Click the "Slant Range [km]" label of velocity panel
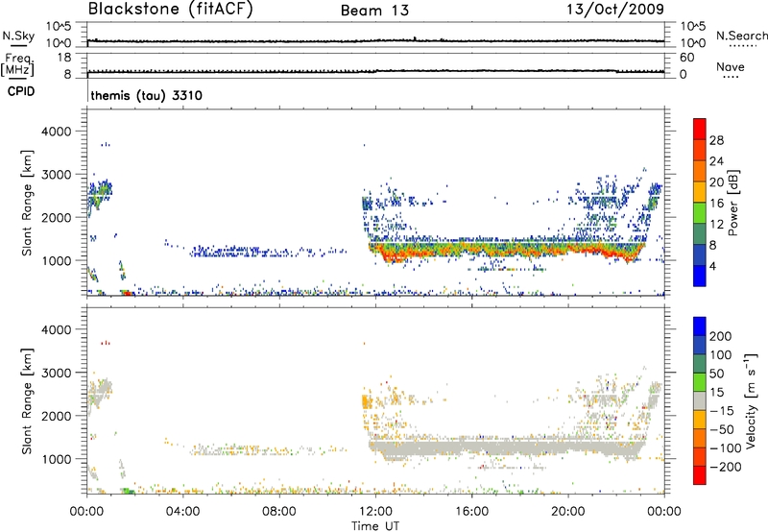 click(27, 400)
